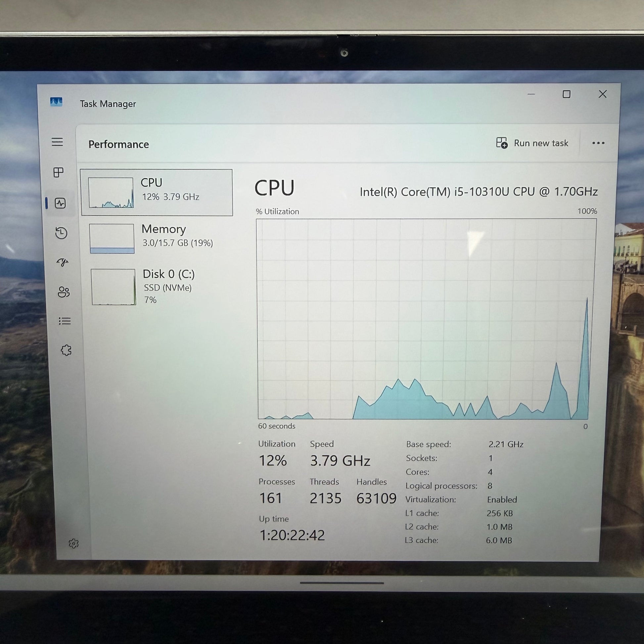Select the CPU performance entry

coord(157,192)
